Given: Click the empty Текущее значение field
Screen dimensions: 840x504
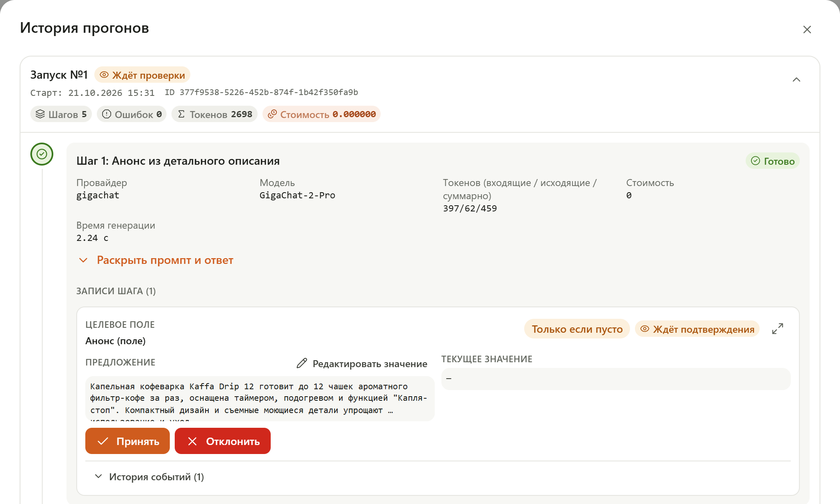Looking at the screenshot, I should pyautogui.click(x=616, y=379).
